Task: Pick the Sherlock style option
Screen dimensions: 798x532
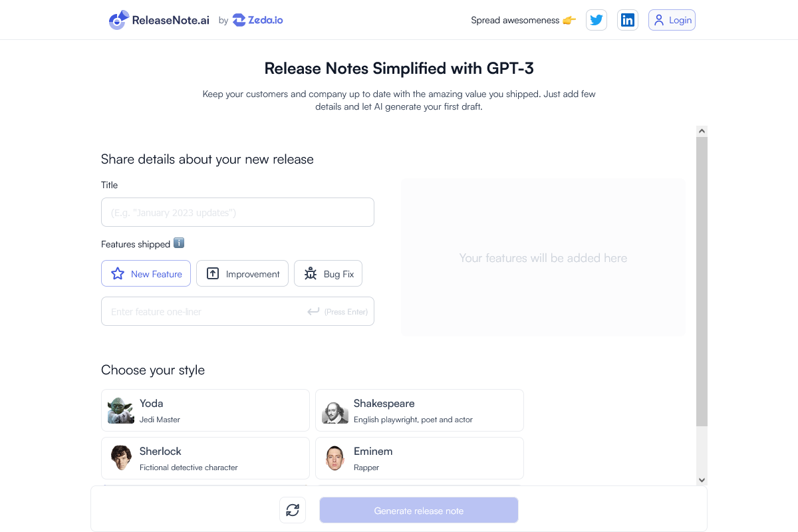Action: tap(205, 458)
